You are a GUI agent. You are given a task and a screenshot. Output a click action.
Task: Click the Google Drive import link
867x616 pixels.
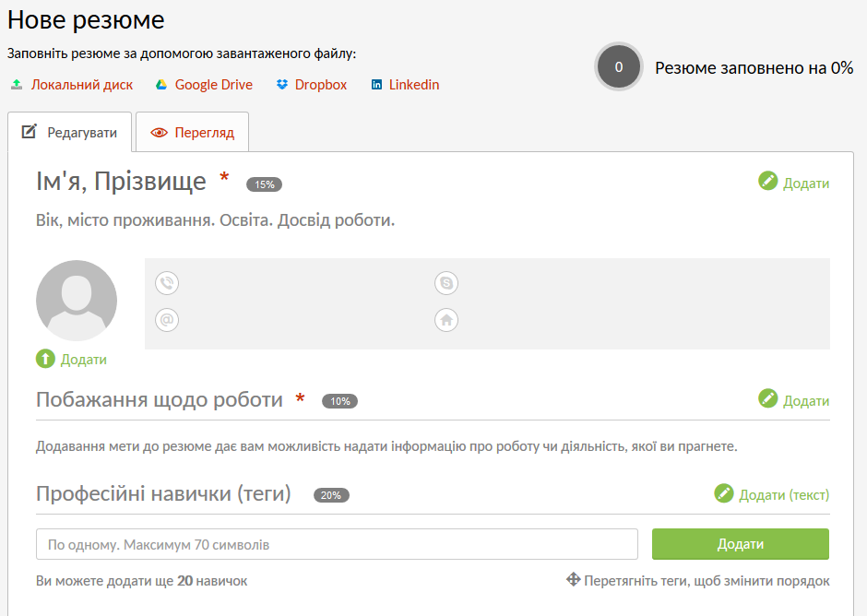click(x=213, y=85)
